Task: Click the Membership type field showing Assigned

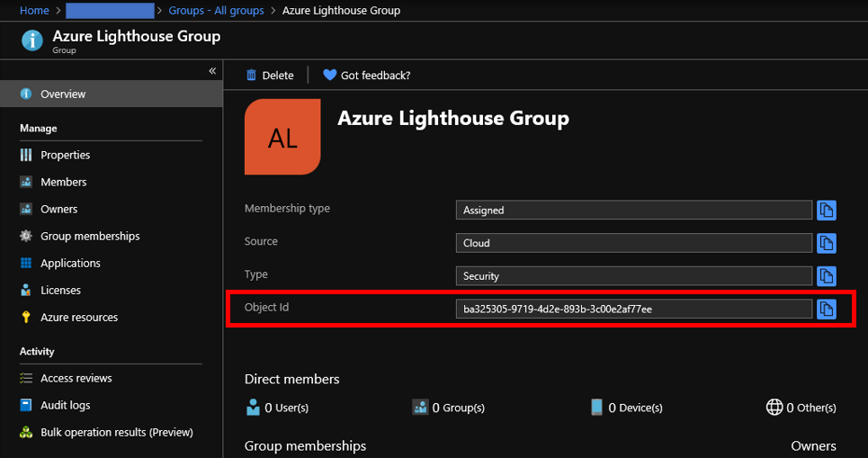Action: [x=634, y=210]
